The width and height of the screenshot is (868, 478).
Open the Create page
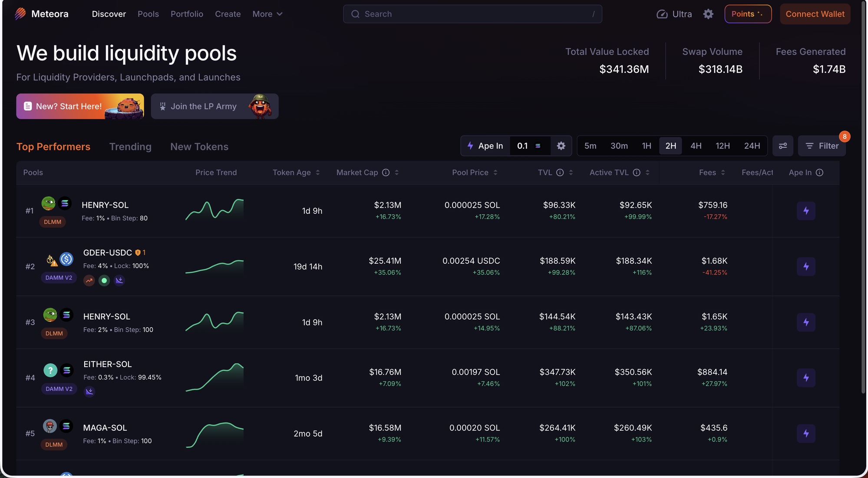pos(228,14)
